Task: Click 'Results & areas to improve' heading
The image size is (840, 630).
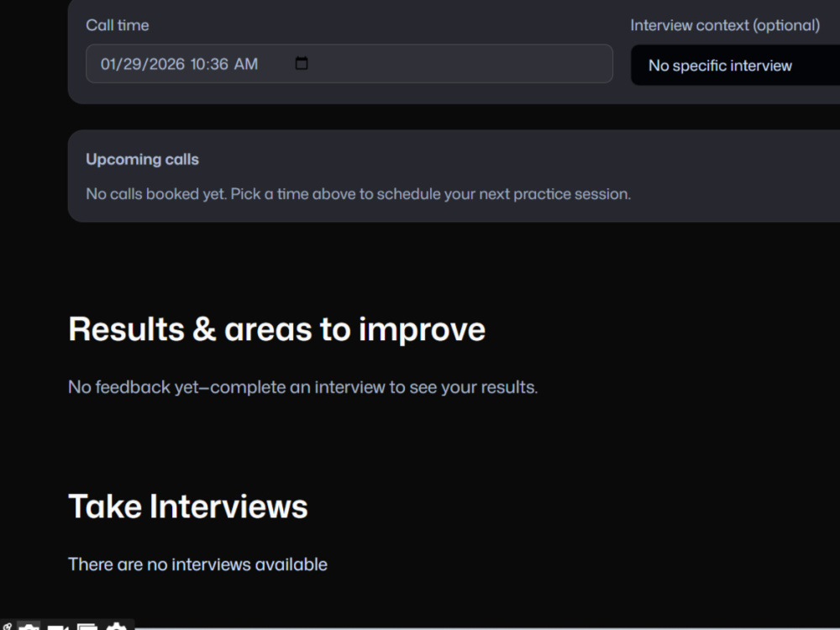Action: (x=277, y=329)
